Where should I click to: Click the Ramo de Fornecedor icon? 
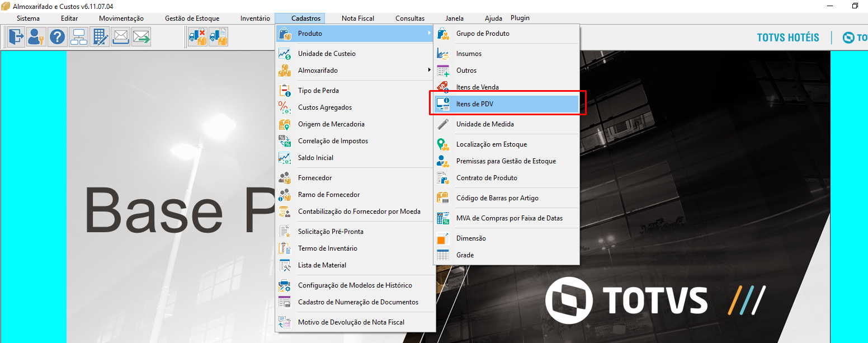[285, 195]
